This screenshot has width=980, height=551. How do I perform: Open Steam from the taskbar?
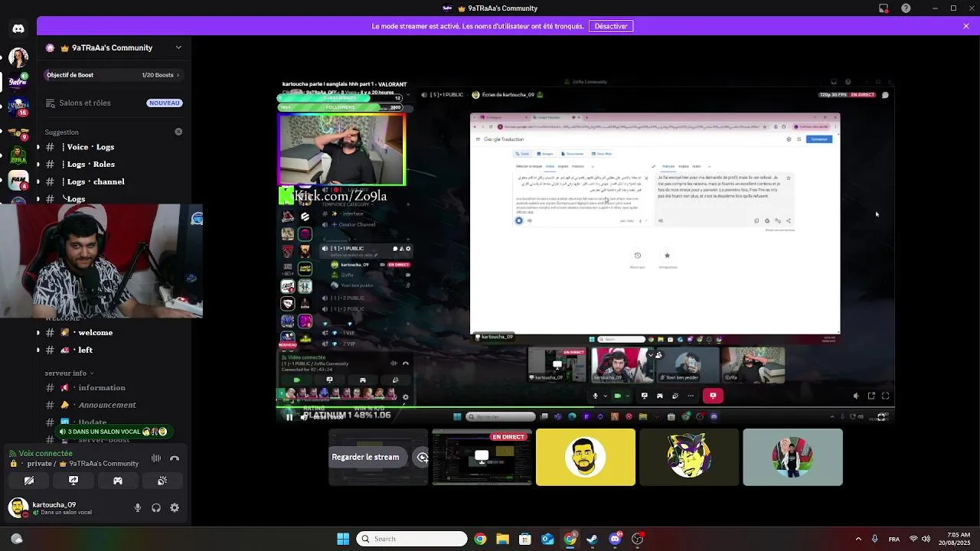592,539
